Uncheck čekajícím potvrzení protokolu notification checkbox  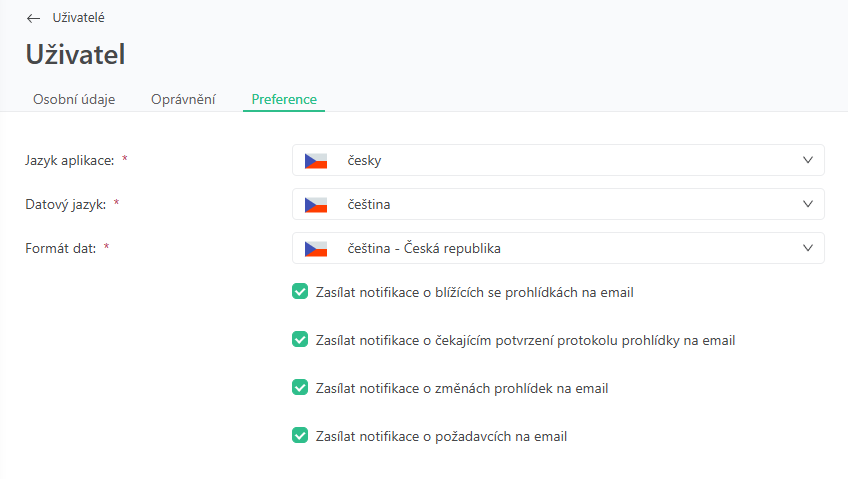tap(300, 340)
